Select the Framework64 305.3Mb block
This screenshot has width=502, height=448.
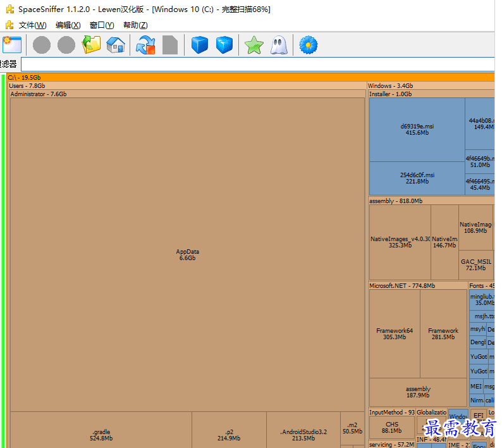[x=395, y=333]
